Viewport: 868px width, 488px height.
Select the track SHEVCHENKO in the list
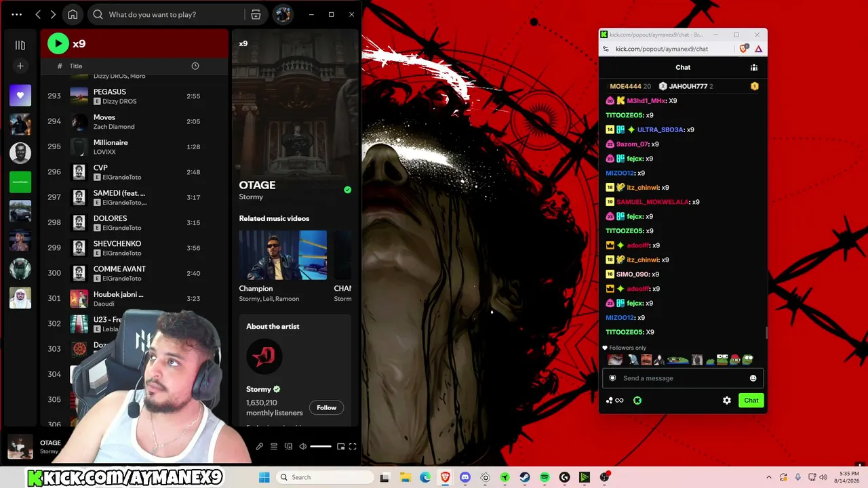coord(134,247)
